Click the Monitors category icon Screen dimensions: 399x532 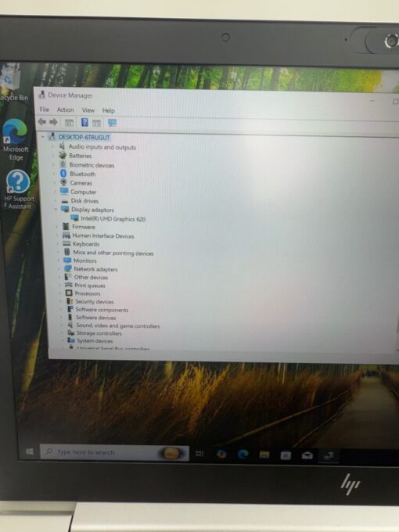pyautogui.click(x=67, y=261)
